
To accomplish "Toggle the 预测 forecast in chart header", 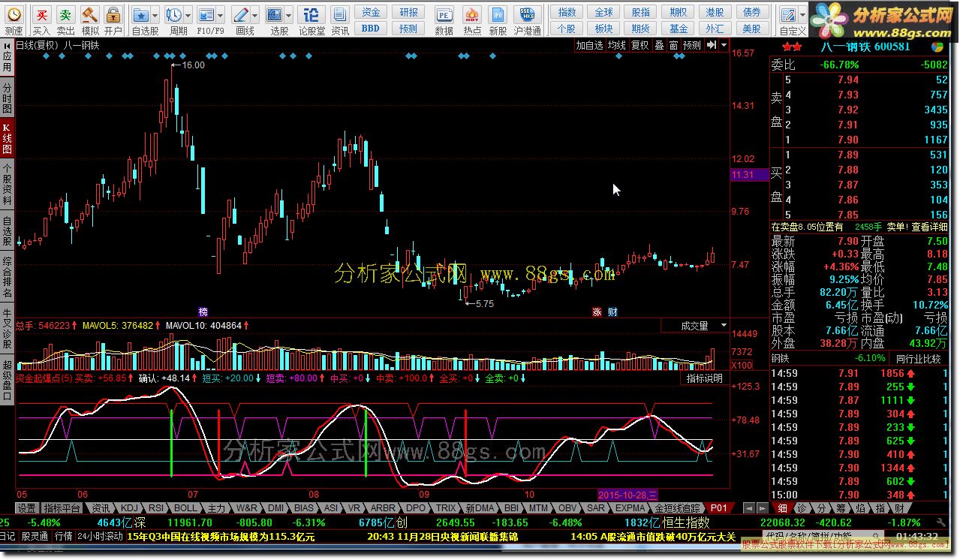I will coord(691,45).
